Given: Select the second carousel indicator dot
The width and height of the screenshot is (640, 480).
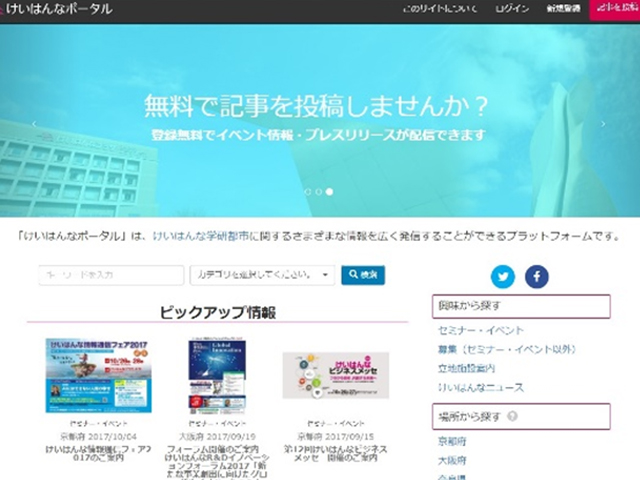Looking at the screenshot, I should (319, 191).
